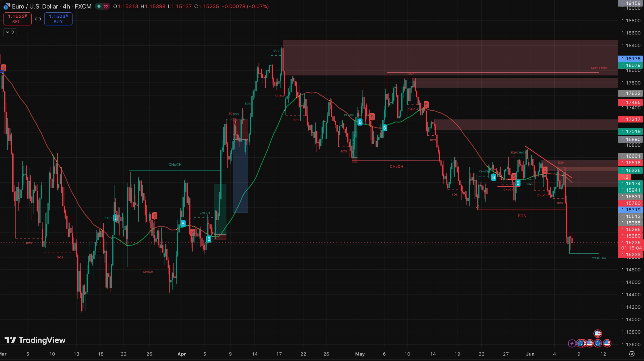This screenshot has width=644, height=361.
Task: Click the EUR/USD flag icon beside the symbol name
Action: coord(7,6)
